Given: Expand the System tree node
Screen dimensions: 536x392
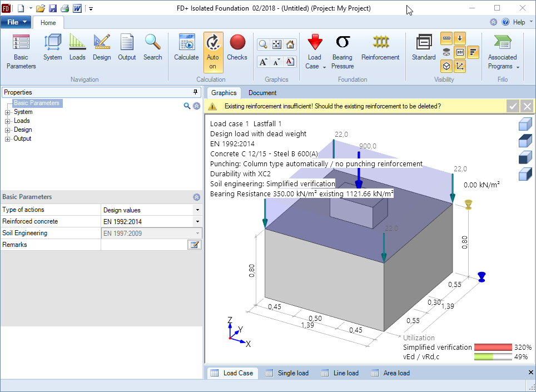Looking at the screenshot, I should tap(7, 112).
